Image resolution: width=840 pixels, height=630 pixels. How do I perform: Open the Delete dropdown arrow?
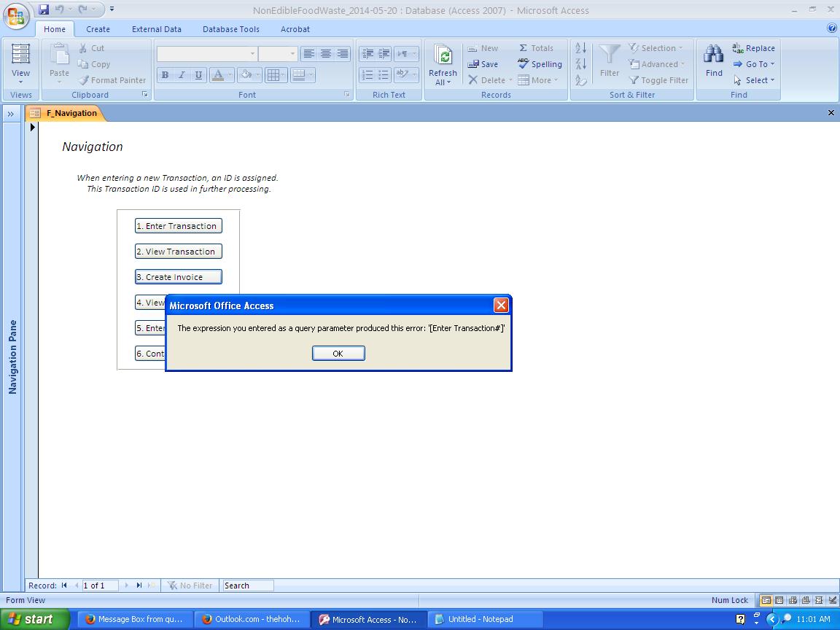pyautogui.click(x=510, y=80)
